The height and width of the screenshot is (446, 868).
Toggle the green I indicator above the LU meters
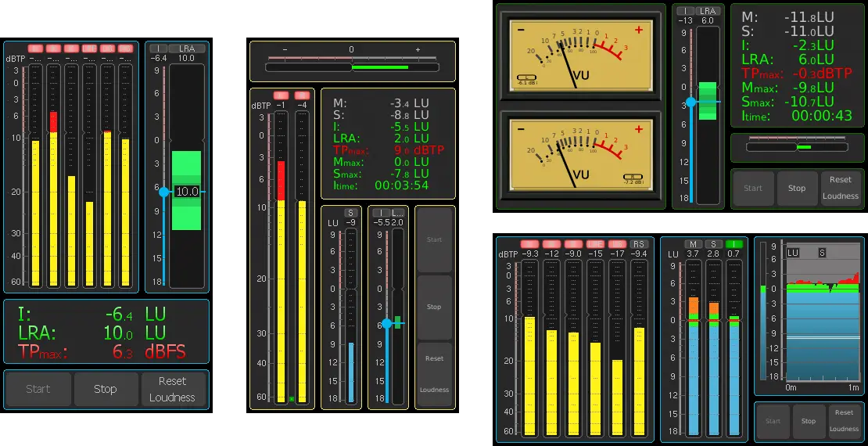coord(733,244)
